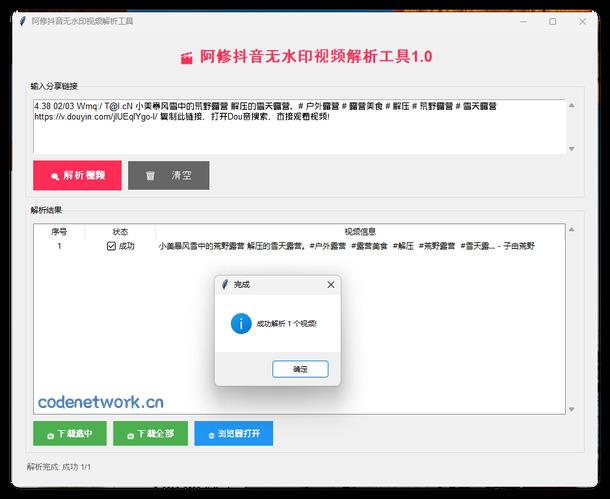Click the v.douyin.com URL in the text box
This screenshot has width=610, height=499.
(x=96, y=117)
